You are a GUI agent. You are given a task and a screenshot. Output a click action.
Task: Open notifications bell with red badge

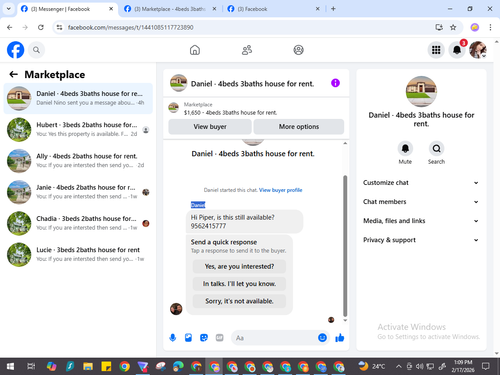click(x=457, y=50)
